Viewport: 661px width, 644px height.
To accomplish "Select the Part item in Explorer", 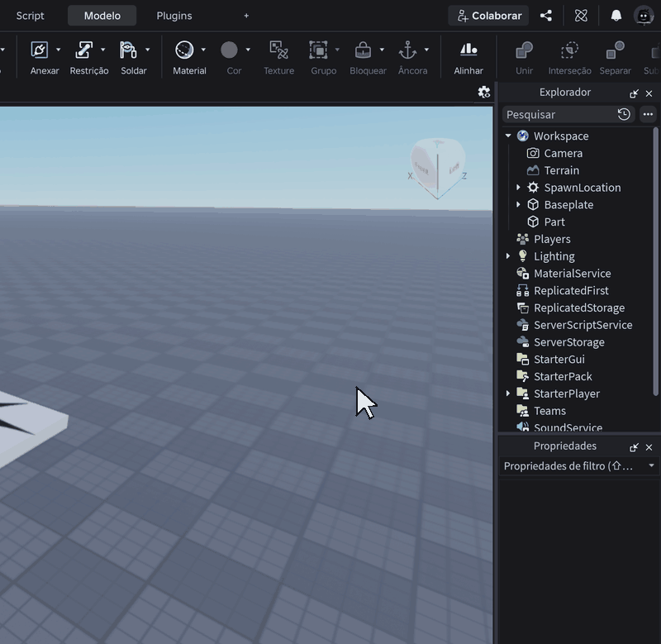I will click(554, 222).
